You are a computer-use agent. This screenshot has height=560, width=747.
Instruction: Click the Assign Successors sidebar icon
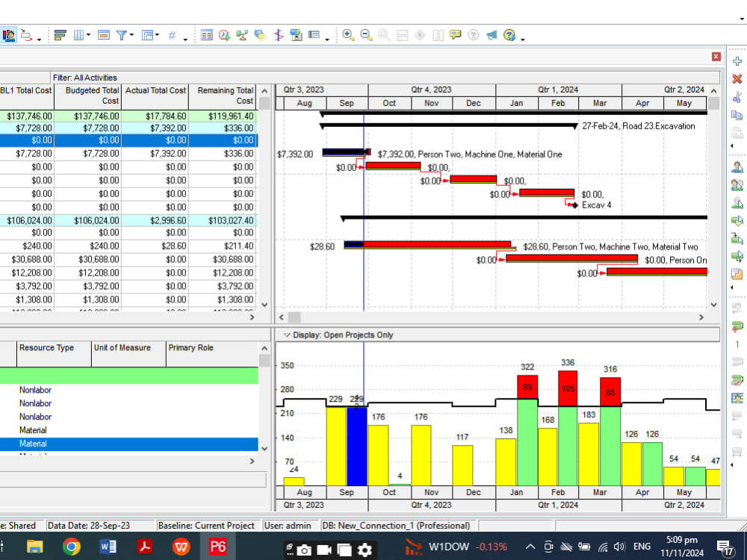(x=737, y=256)
